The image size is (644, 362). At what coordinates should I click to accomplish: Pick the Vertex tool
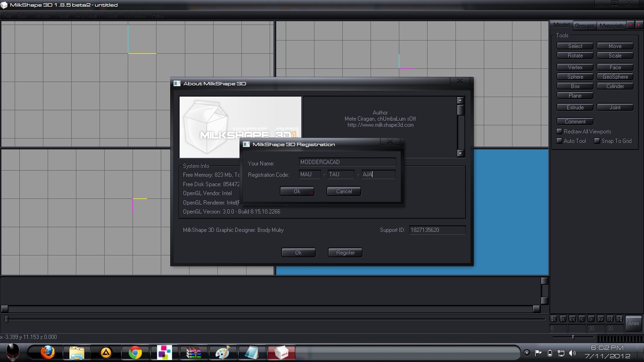[575, 67]
